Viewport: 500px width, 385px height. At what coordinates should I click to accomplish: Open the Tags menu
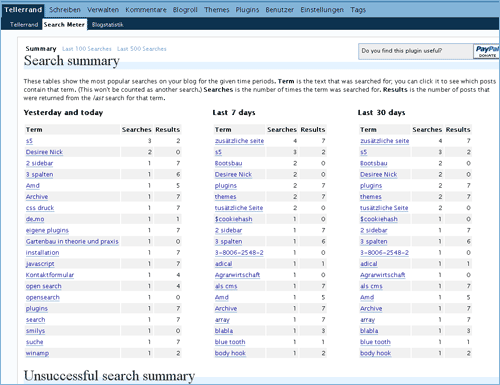coord(358,10)
